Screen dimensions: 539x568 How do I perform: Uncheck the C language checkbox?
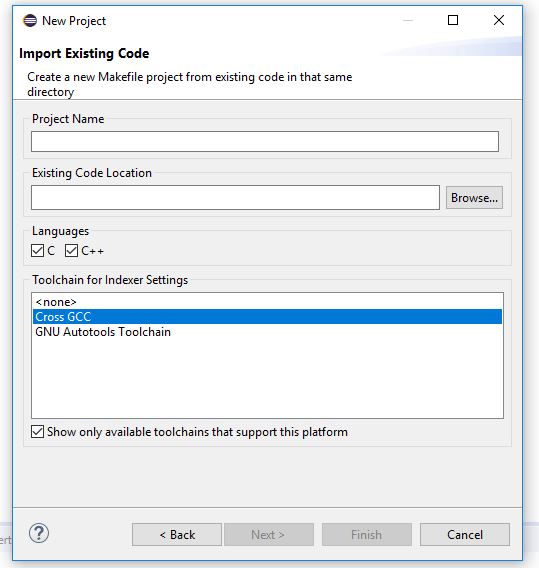[x=37, y=251]
